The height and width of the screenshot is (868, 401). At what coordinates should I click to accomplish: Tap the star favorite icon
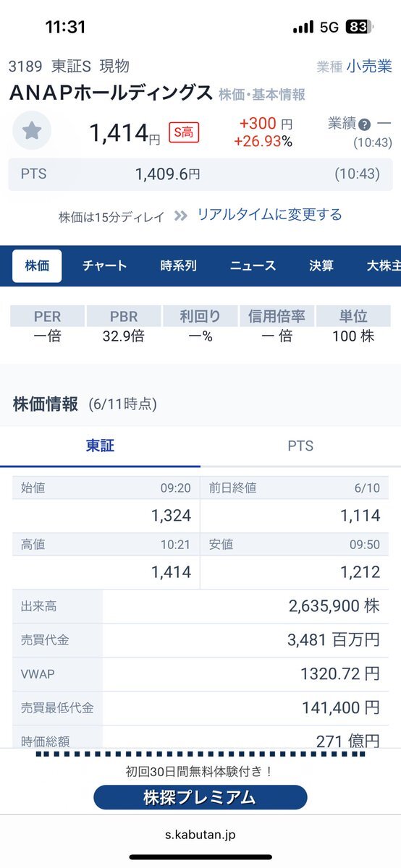tap(32, 130)
